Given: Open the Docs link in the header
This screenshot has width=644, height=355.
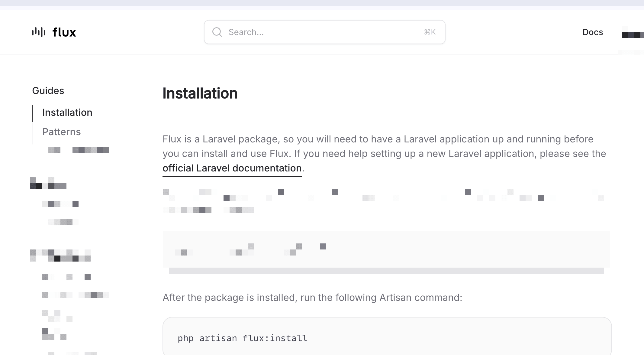Looking at the screenshot, I should 593,32.
